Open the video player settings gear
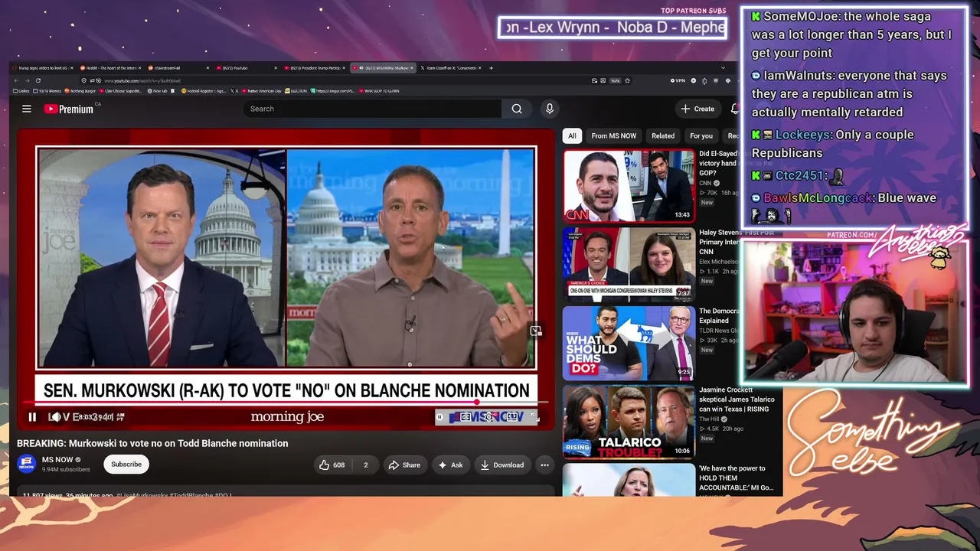980x551 pixels. (489, 417)
